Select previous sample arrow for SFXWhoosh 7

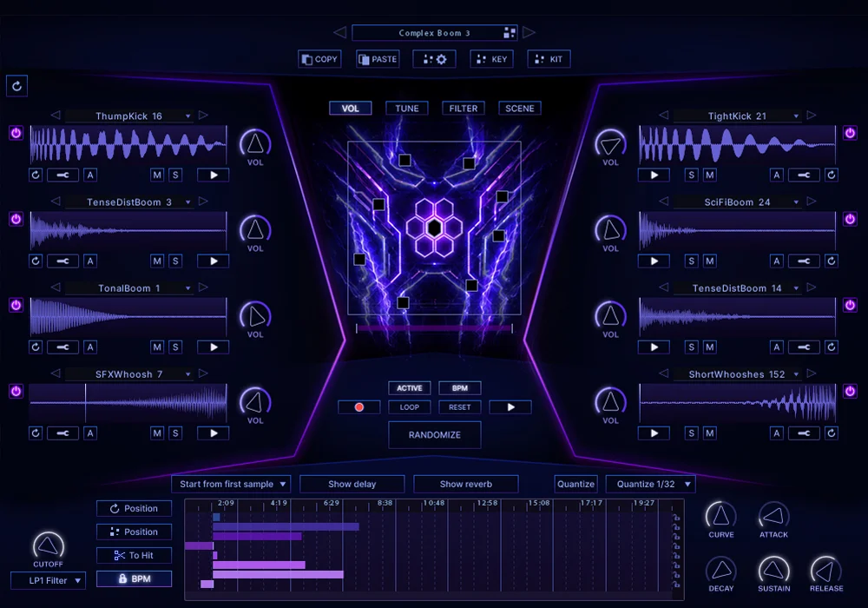click(x=56, y=373)
